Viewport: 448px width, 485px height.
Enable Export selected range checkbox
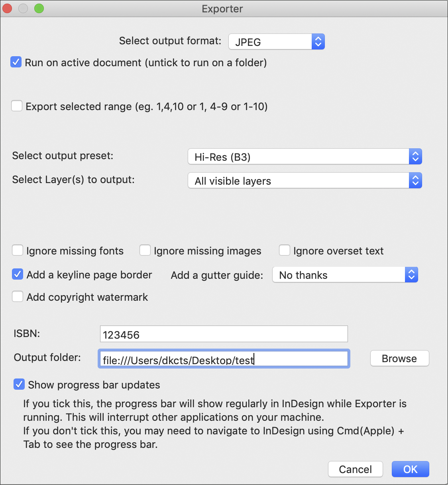click(x=17, y=106)
